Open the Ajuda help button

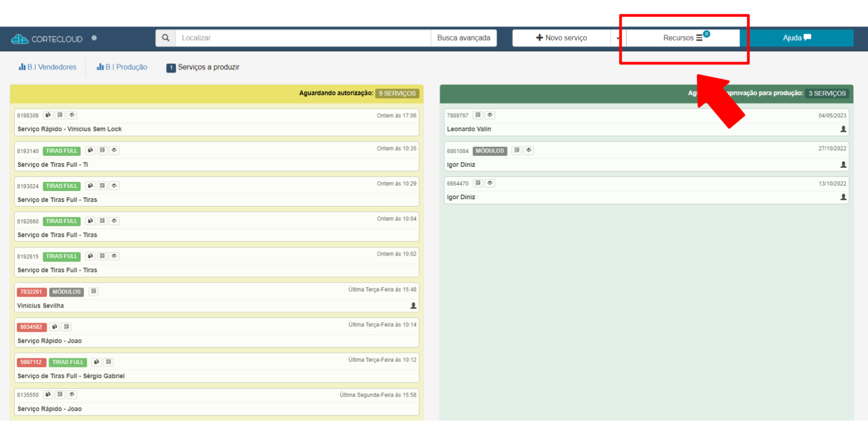tap(797, 38)
